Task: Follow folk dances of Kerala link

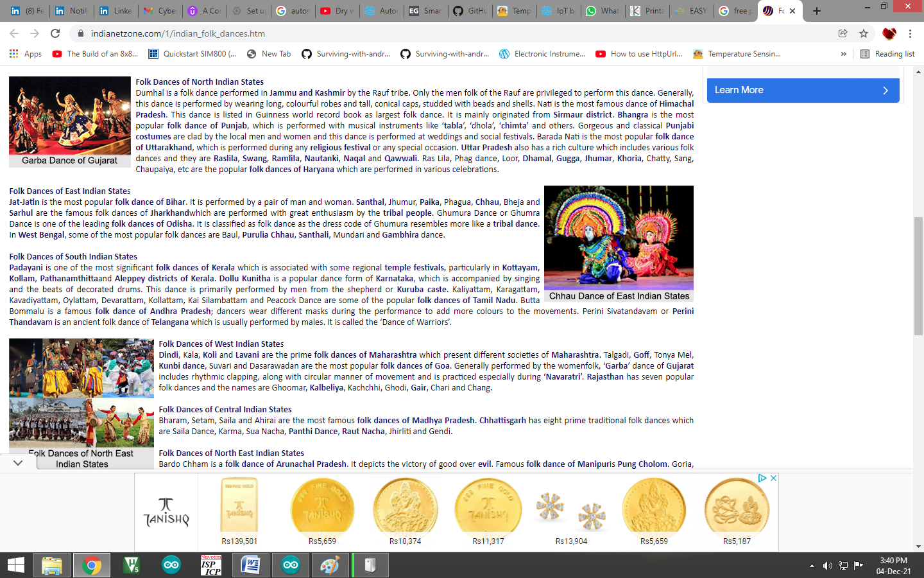Action: pyautogui.click(x=195, y=268)
